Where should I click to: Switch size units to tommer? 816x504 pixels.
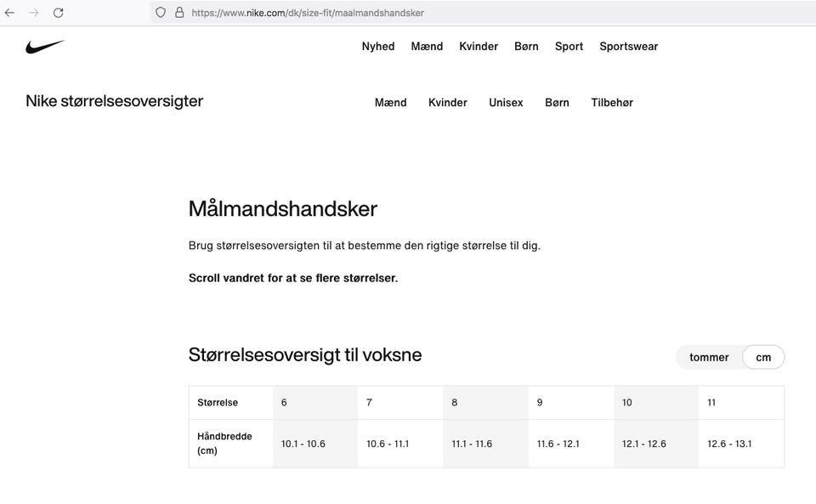[x=709, y=357]
